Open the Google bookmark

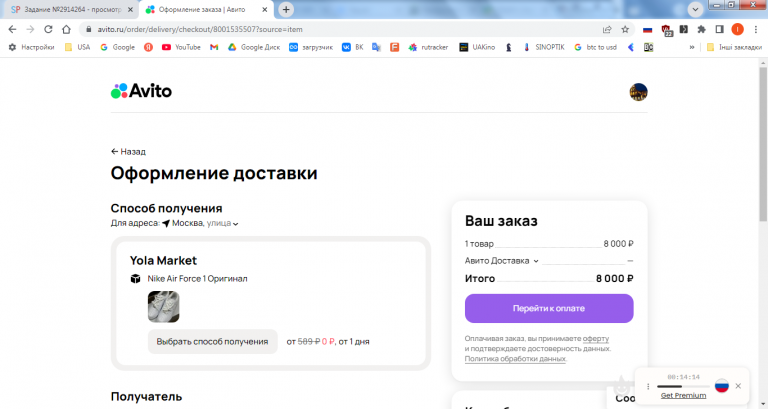click(118, 47)
